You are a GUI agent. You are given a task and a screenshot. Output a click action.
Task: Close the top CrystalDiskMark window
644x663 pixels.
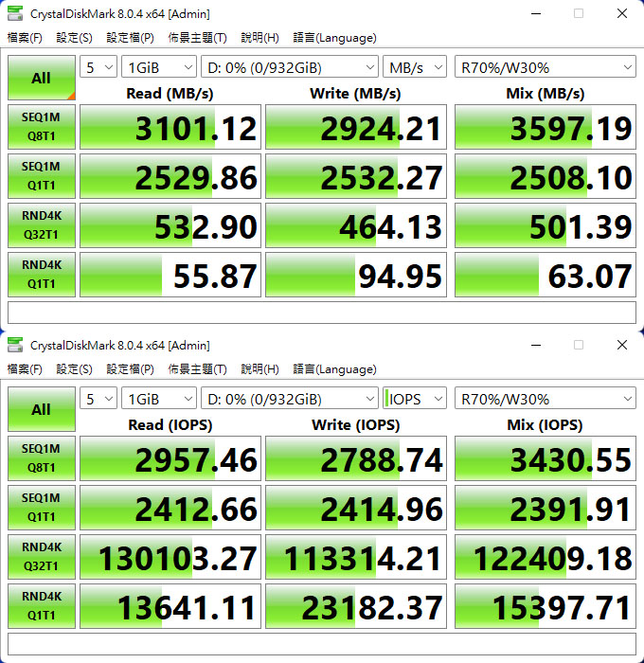[621, 13]
